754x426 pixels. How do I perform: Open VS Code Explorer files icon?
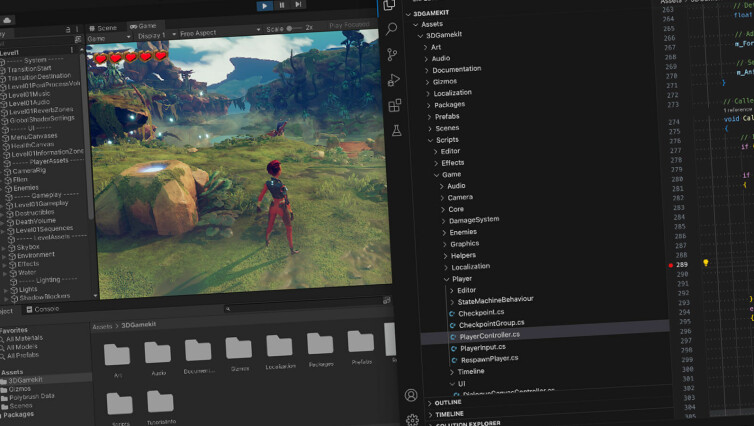389,5
